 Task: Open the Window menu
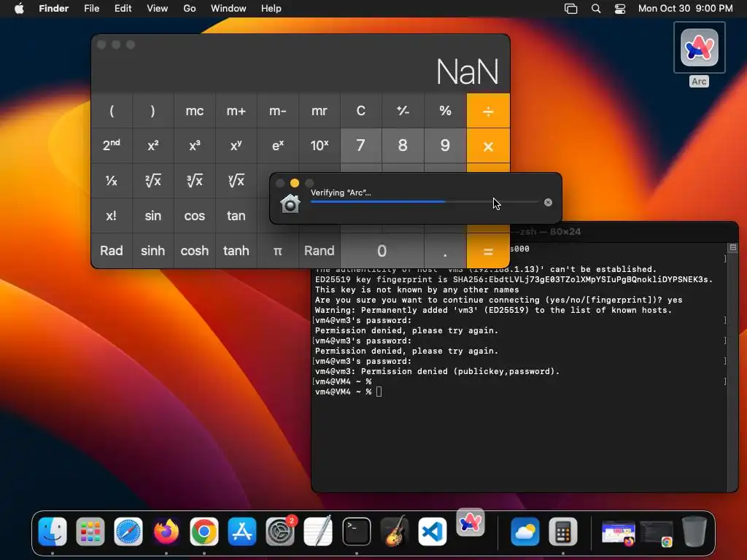228,9
